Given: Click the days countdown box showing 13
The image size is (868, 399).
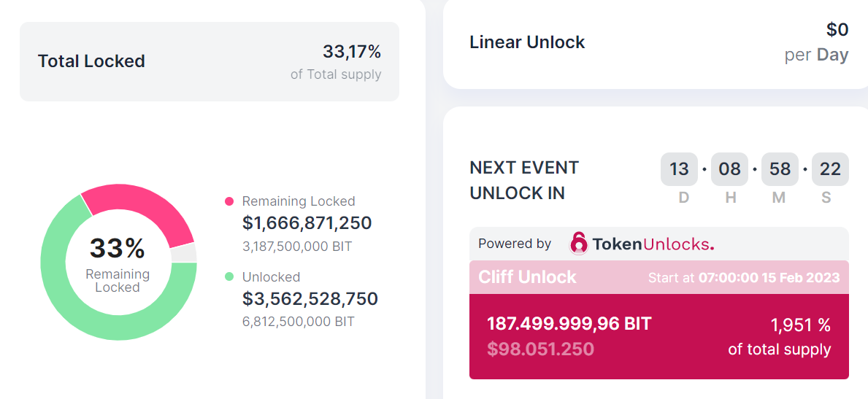Looking at the screenshot, I should pos(679,169).
